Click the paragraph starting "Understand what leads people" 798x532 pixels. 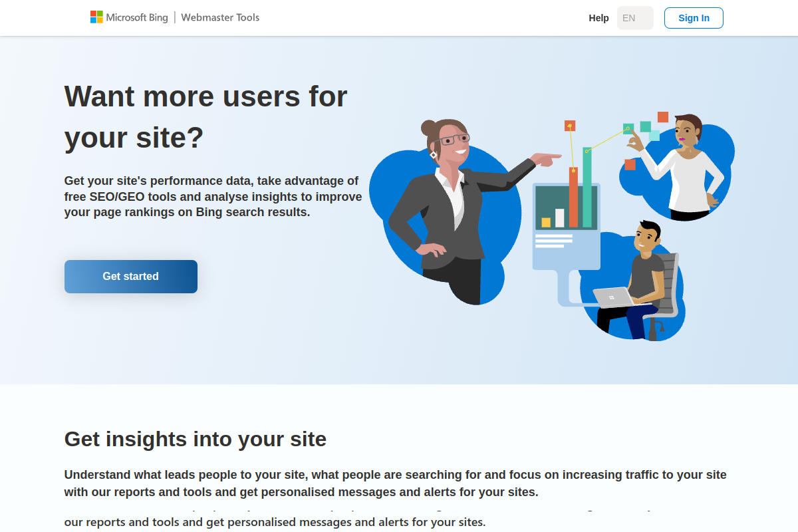tap(396, 483)
